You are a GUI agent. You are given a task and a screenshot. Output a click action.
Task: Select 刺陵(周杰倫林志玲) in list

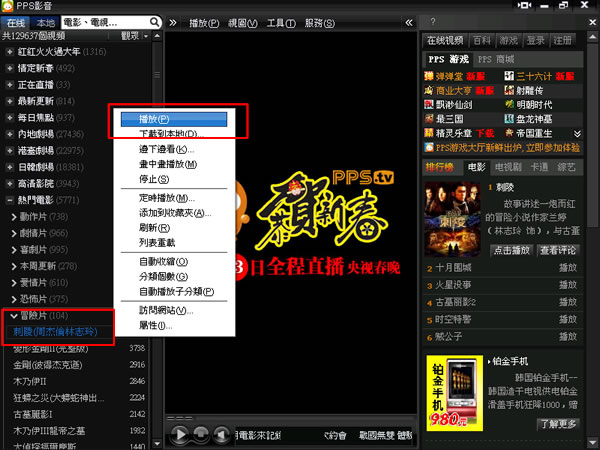coord(55,332)
